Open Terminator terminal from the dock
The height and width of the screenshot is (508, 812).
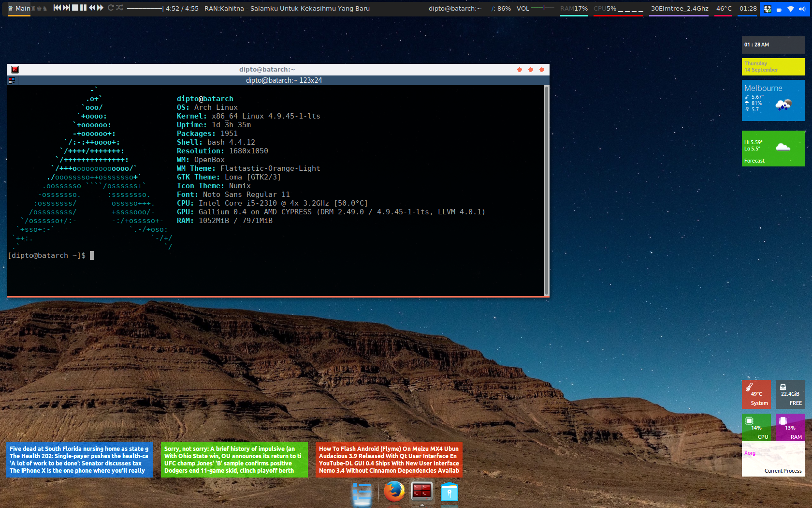pyautogui.click(x=421, y=492)
